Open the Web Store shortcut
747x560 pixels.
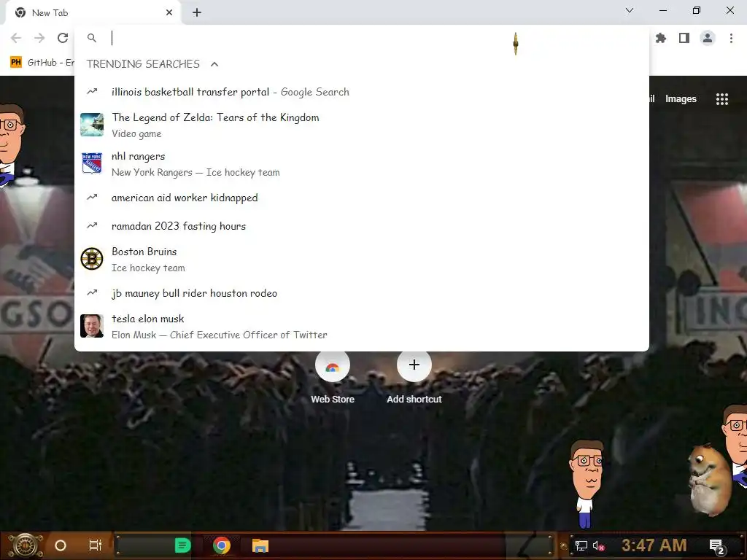pos(333,378)
